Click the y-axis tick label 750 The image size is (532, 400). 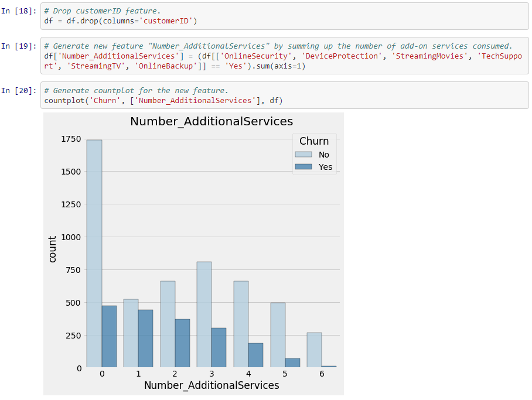(74, 270)
